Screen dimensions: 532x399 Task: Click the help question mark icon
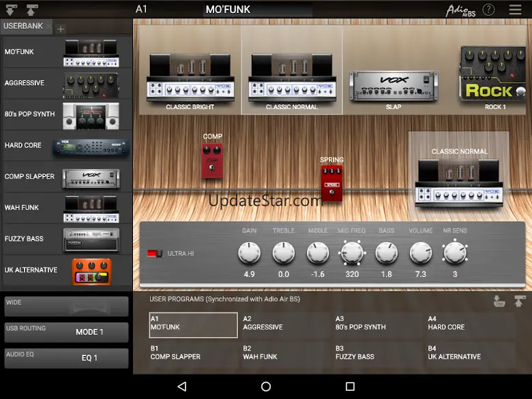[488, 10]
